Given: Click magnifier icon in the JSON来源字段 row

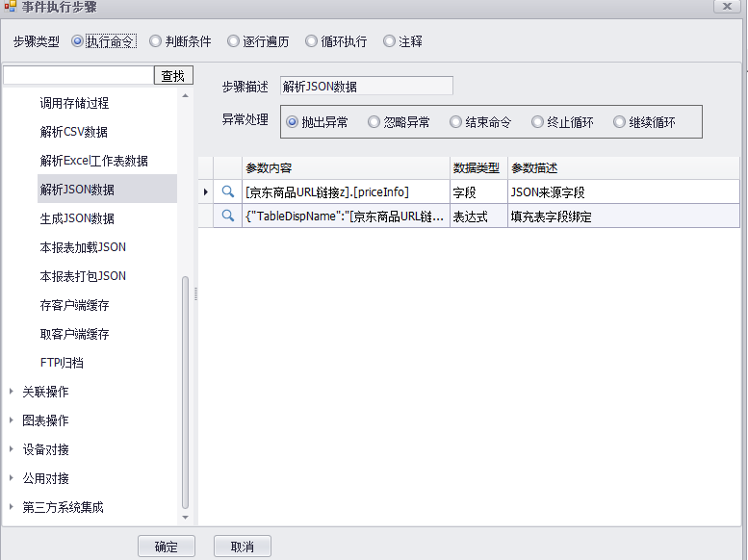Looking at the screenshot, I should pyautogui.click(x=228, y=192).
